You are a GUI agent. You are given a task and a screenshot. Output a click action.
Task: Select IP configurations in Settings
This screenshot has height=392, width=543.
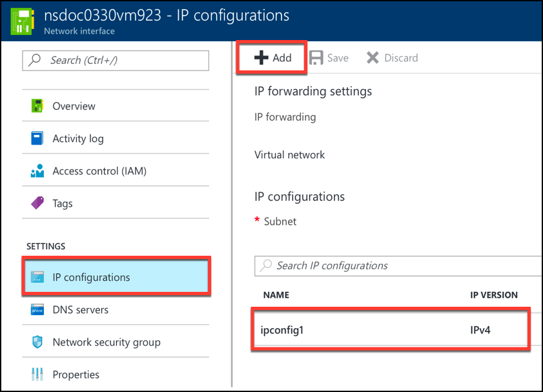pyautogui.click(x=116, y=276)
